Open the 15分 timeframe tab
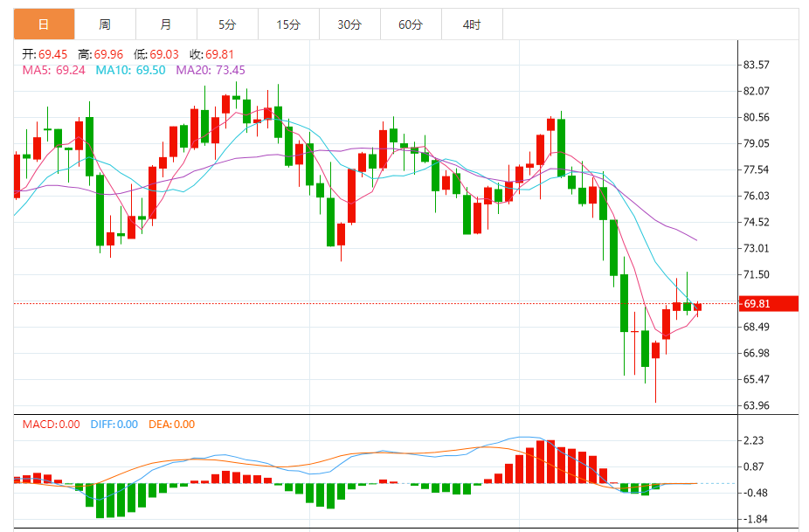The image size is (809, 532). pyautogui.click(x=288, y=24)
